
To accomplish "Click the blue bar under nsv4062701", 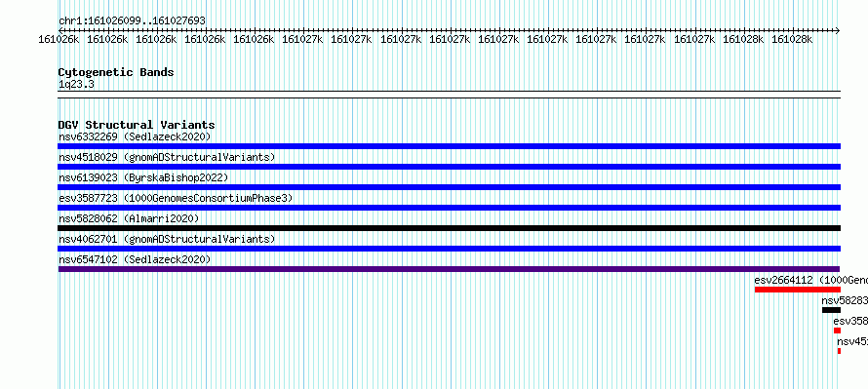I will 449,249.
